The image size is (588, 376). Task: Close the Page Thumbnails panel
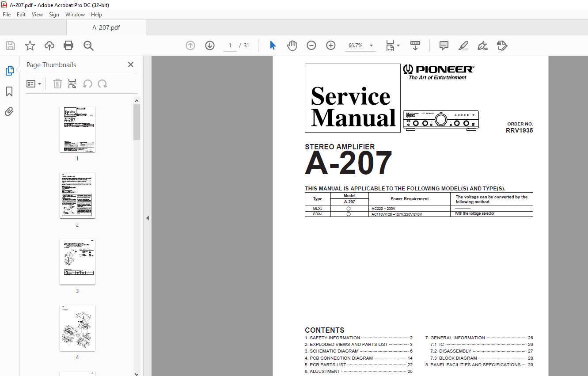point(131,65)
